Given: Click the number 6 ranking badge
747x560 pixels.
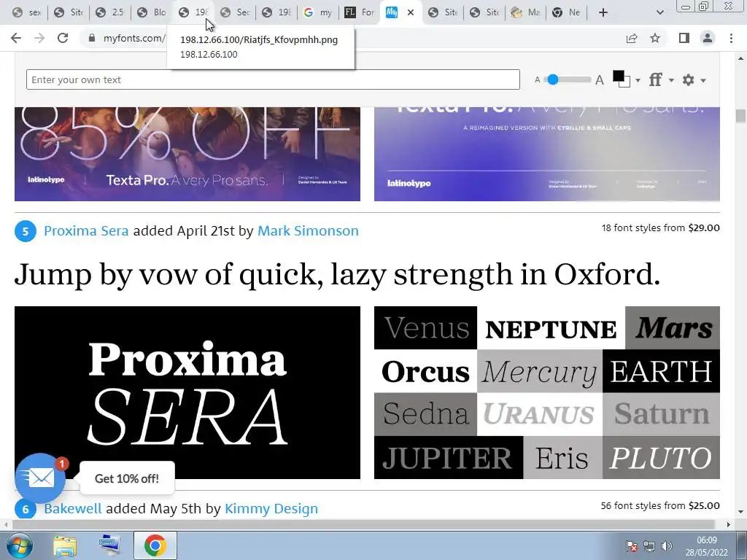Looking at the screenshot, I should 26,509.
